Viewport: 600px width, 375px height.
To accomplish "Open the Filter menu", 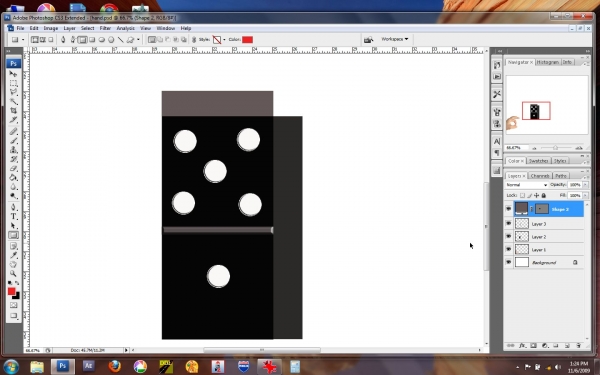I will [x=105, y=28].
